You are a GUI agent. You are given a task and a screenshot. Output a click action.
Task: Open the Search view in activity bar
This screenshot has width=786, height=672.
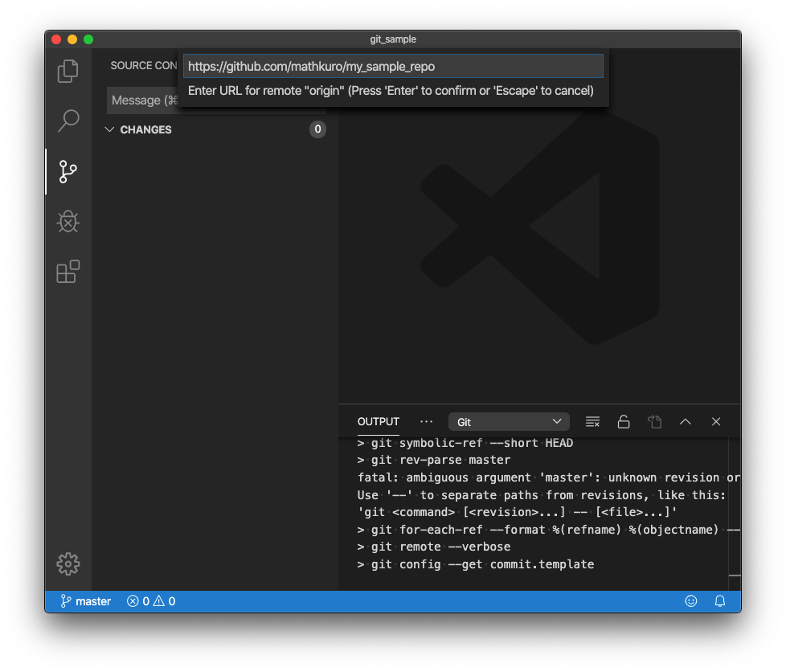(x=68, y=121)
